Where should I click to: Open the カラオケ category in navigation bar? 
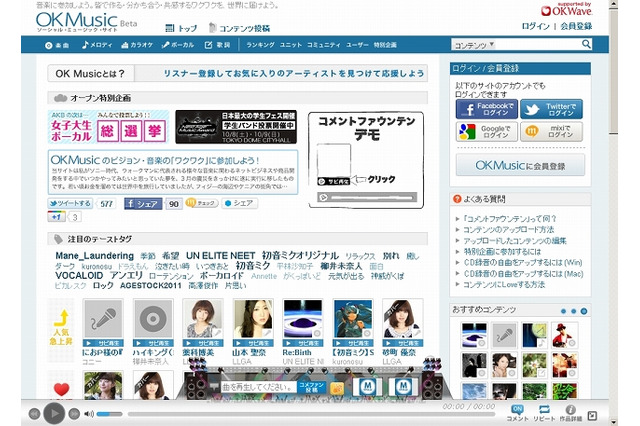pyautogui.click(x=137, y=45)
